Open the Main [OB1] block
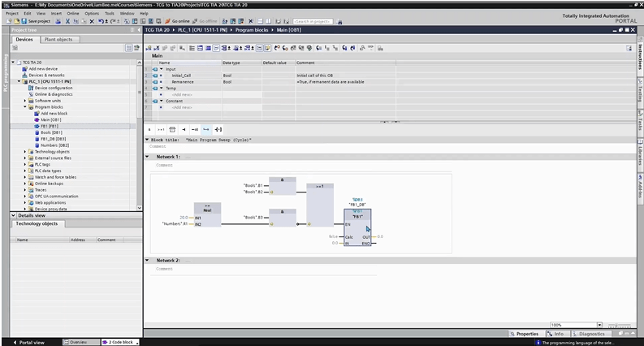Screen dimensions: 644x346 point(50,119)
